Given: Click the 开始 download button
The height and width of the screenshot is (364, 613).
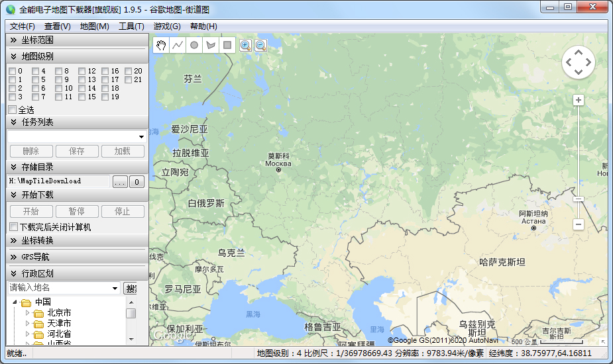Looking at the screenshot, I should click(x=31, y=211).
